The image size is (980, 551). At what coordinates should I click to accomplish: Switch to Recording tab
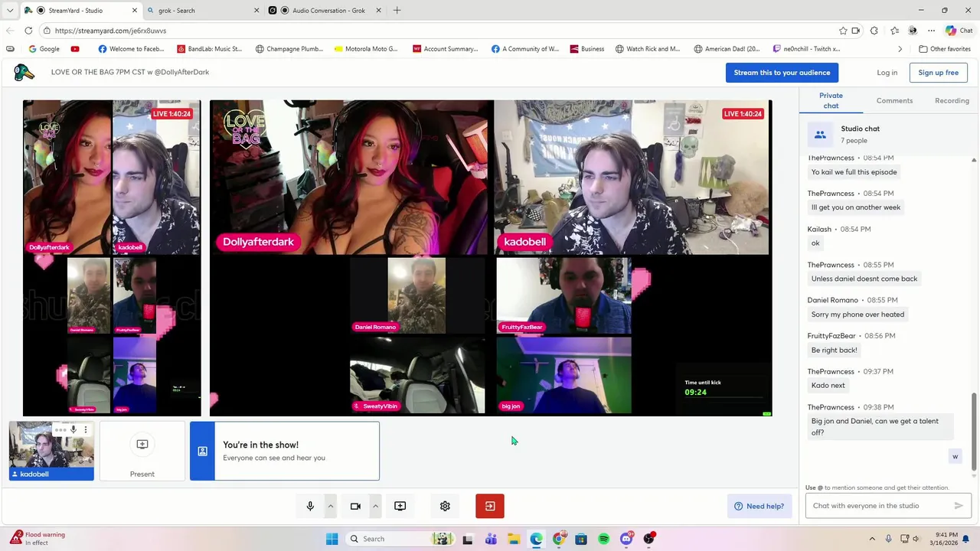(952, 100)
